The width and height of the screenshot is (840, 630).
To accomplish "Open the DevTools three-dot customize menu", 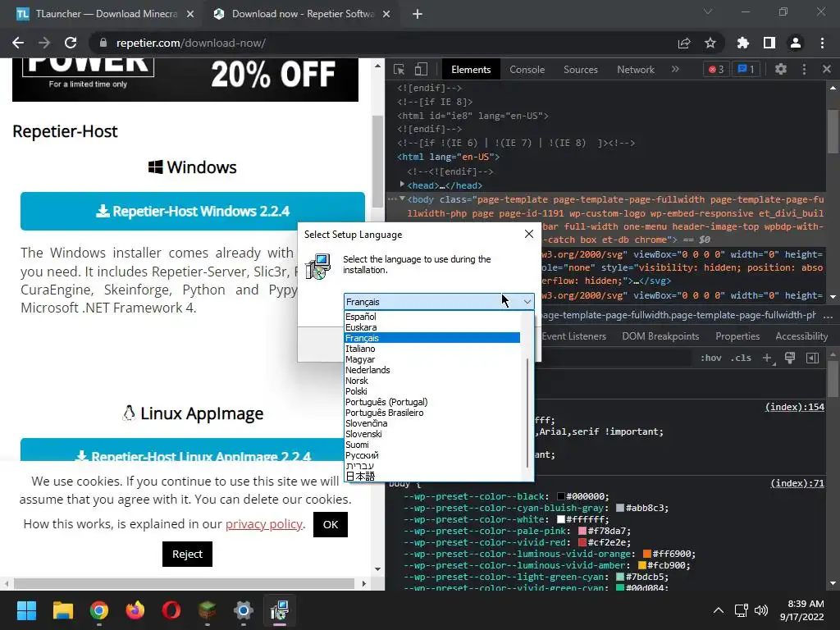I will point(804,69).
